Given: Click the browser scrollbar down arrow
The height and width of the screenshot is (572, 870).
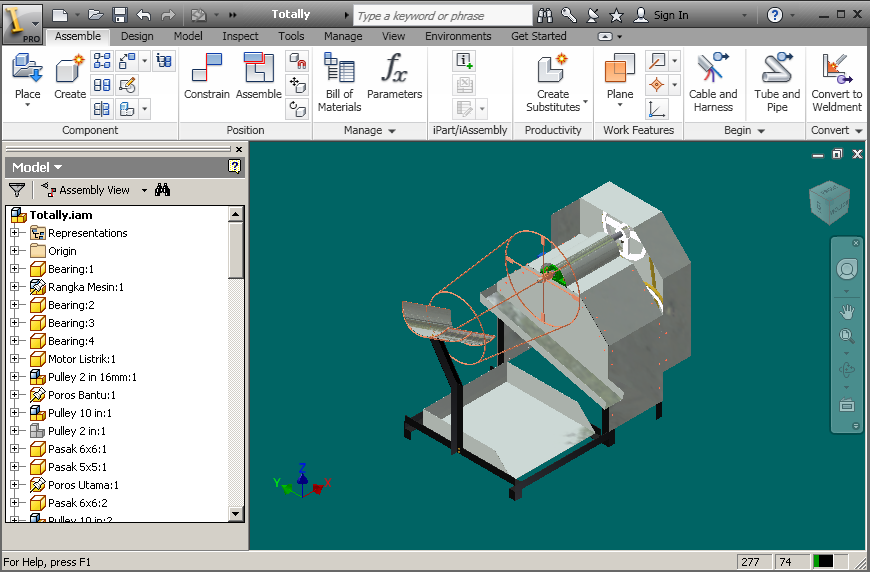Looking at the screenshot, I should (x=236, y=513).
